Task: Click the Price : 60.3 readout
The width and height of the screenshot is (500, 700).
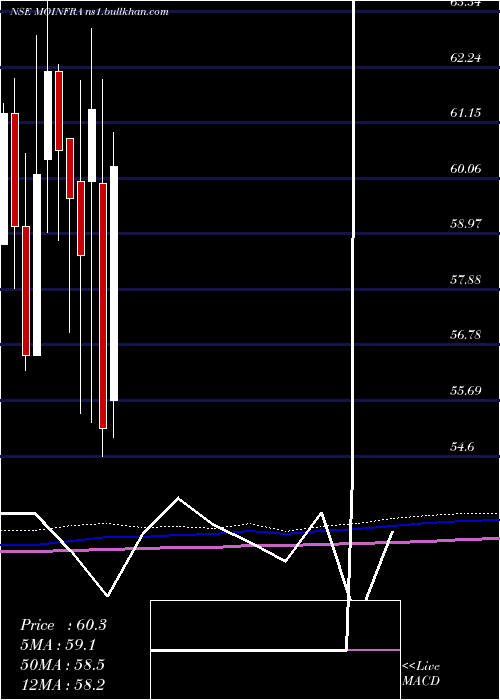Action: [x=63, y=625]
